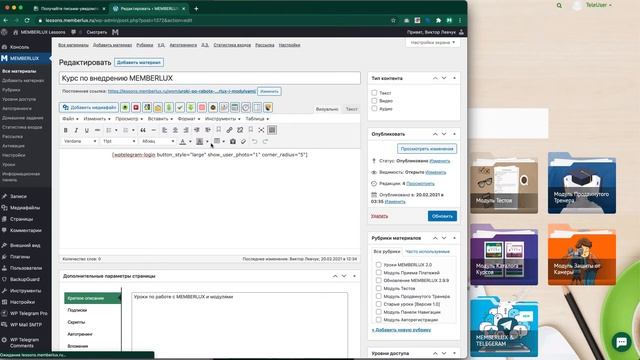Open the font family dropdown Verdana

point(80,141)
